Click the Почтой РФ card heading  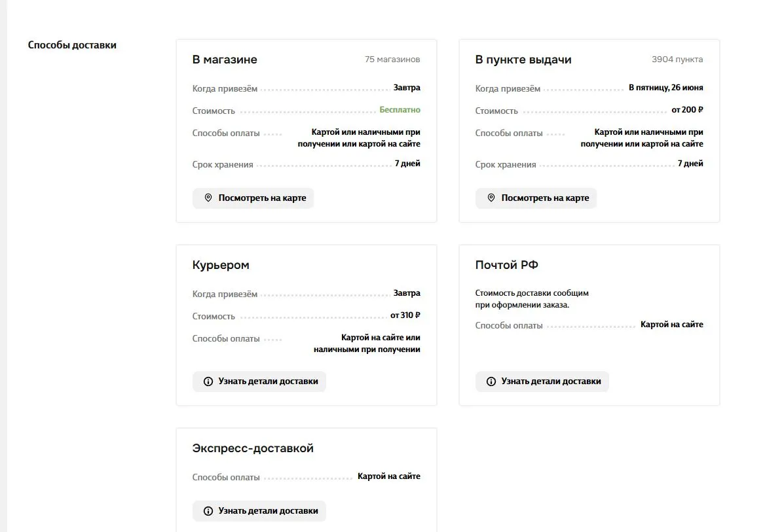pos(506,265)
